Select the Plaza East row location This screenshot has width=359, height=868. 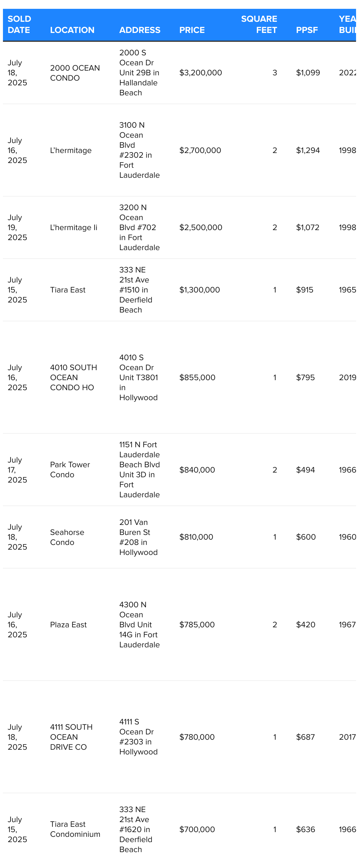pyautogui.click(x=68, y=625)
